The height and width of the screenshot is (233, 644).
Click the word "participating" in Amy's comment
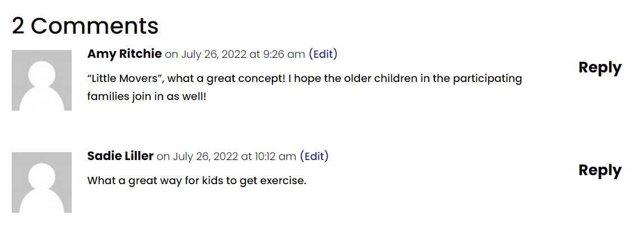pos(488,79)
